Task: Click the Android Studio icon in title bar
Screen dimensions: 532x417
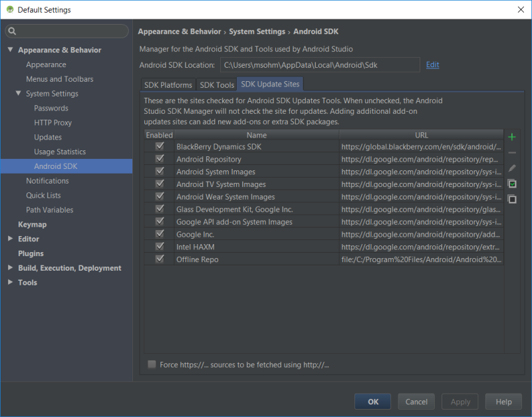Action: pos(10,9)
